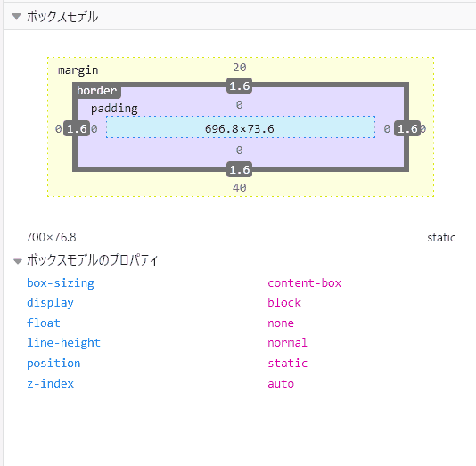476x466 pixels.
Task: Collapse the ボックスモデルのプロパティ section arrow
Action: 18,261
